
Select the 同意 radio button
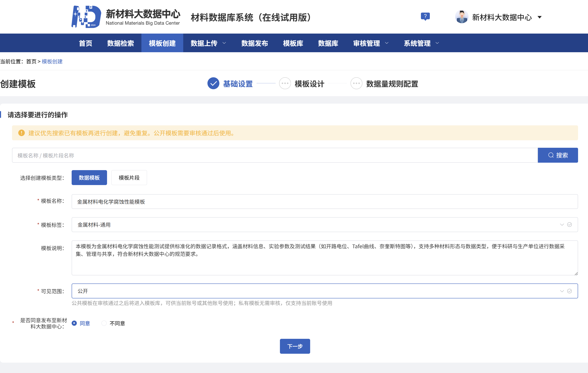click(x=74, y=323)
